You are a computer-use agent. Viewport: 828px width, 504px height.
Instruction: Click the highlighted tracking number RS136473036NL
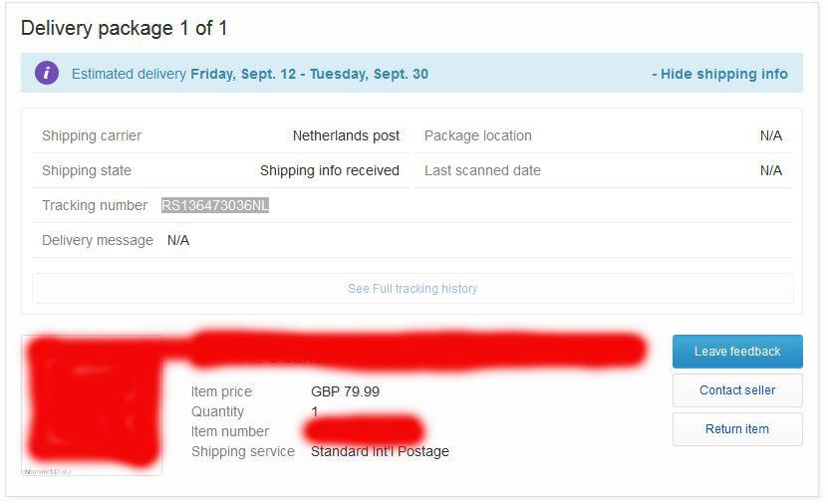pyautogui.click(x=215, y=205)
